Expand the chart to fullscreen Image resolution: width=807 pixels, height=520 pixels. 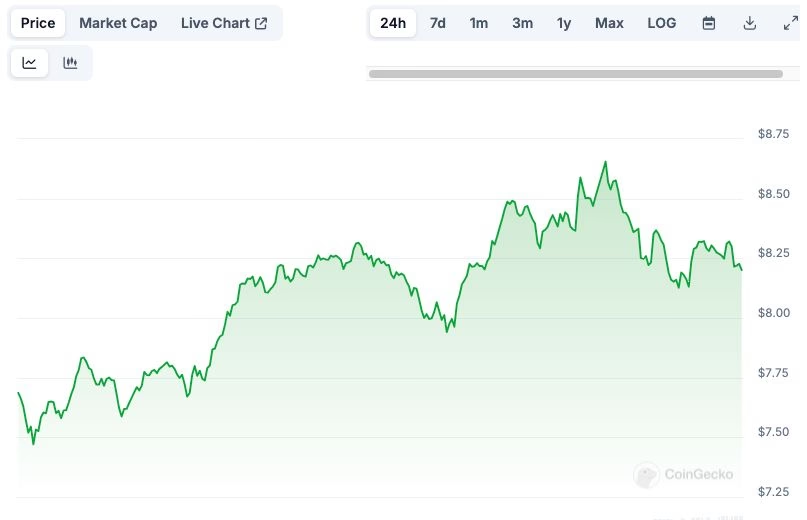point(789,23)
